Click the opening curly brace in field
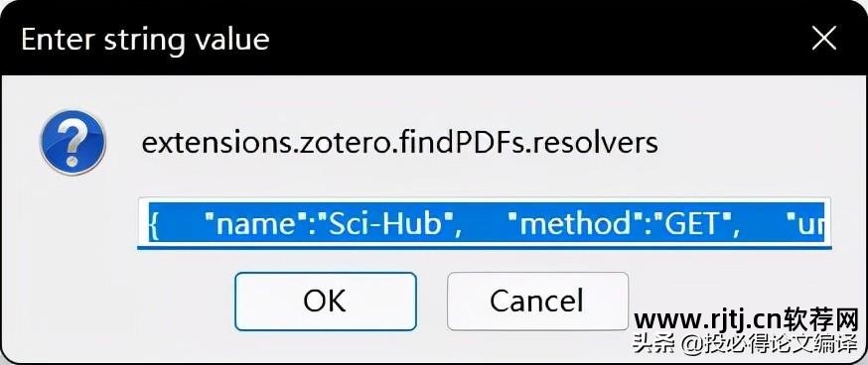868x365 pixels. tap(154, 225)
